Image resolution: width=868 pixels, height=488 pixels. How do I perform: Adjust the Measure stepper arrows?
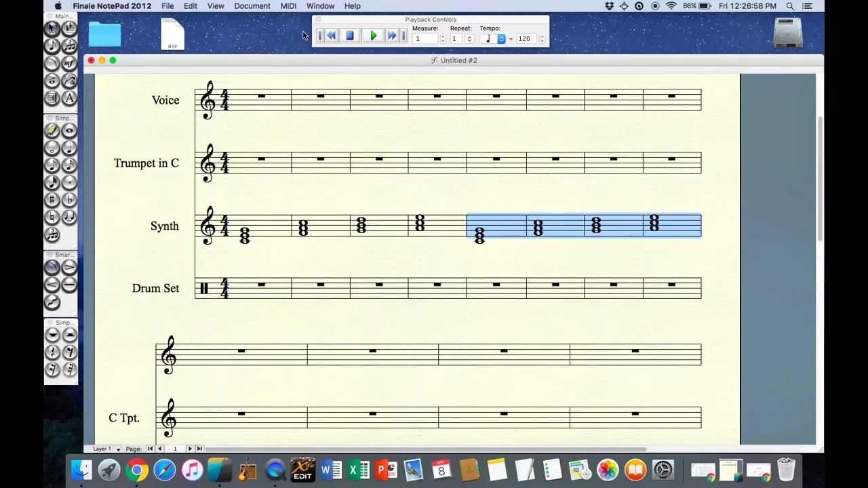(443, 39)
